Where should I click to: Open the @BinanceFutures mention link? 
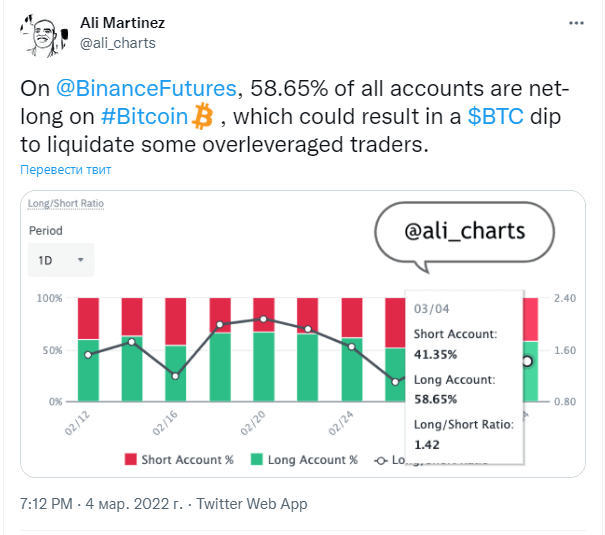146,88
